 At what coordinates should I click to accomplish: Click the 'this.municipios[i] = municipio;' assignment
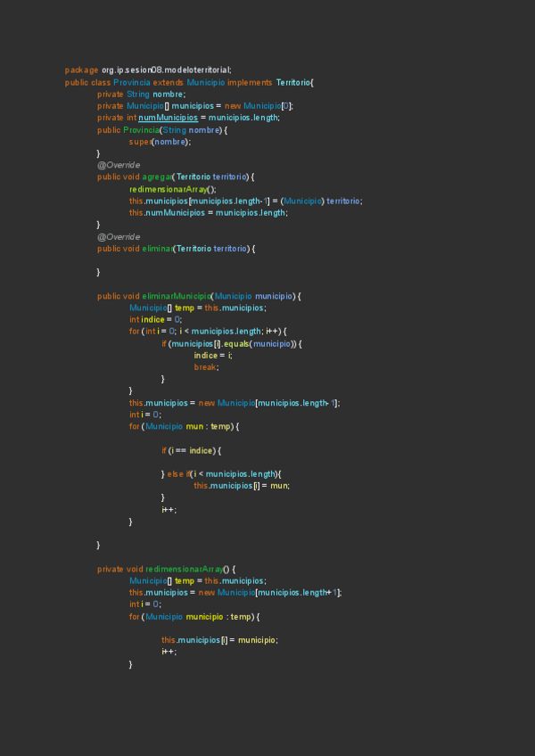(219, 640)
